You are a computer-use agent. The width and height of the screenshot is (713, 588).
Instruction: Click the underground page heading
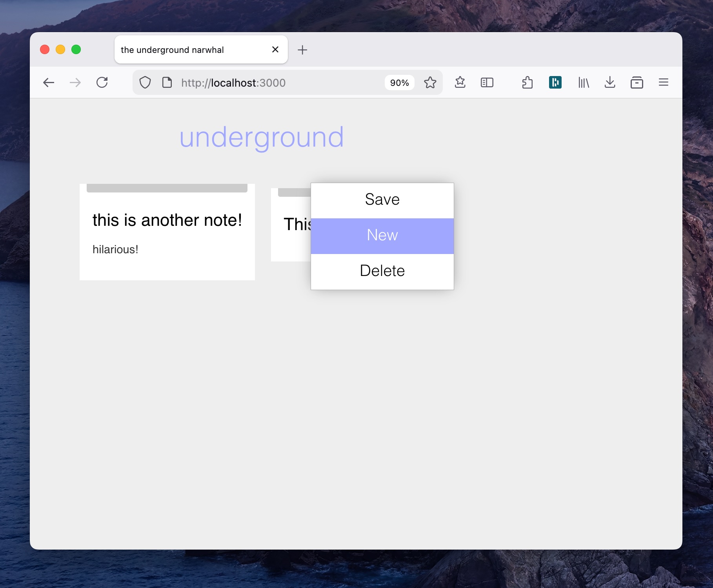(x=261, y=137)
